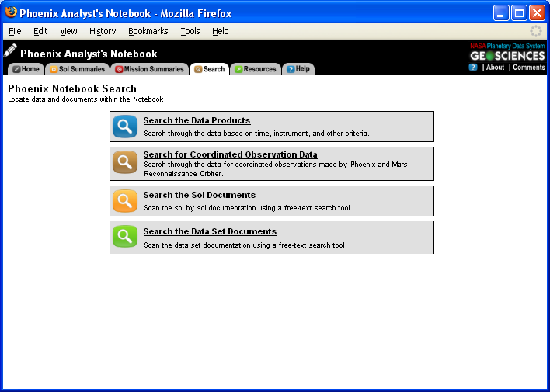This screenshot has width=550, height=392.
Task: Go to the Resources tab
Action: tap(255, 69)
